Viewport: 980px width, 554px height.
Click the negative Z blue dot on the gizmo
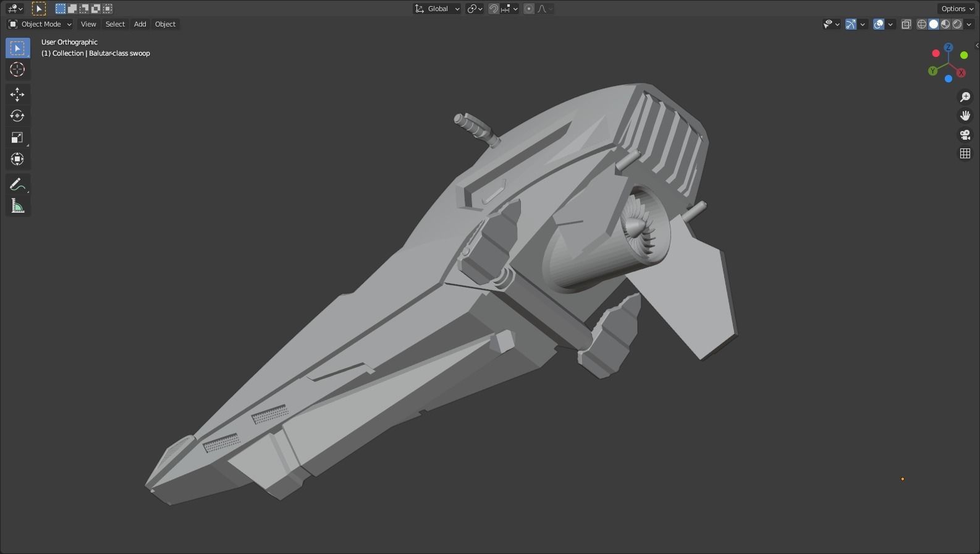[948, 79]
